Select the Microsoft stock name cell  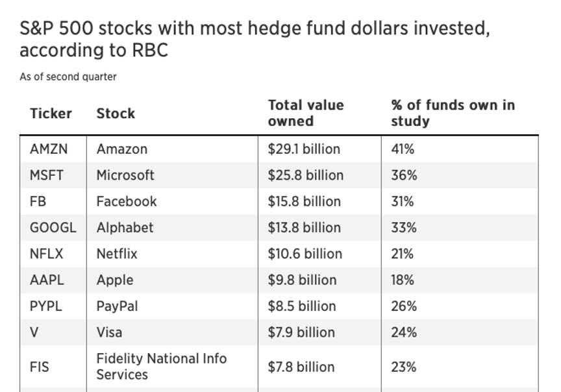point(125,175)
